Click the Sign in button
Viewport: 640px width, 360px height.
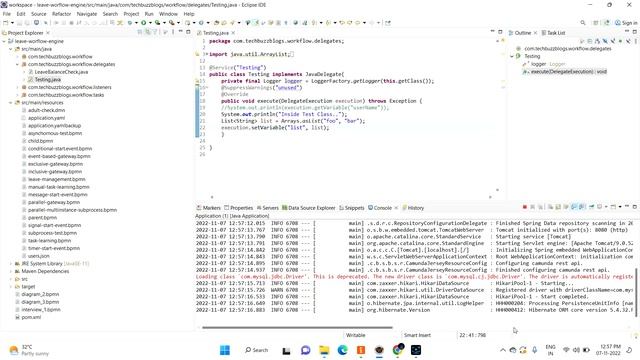click(x=626, y=23)
